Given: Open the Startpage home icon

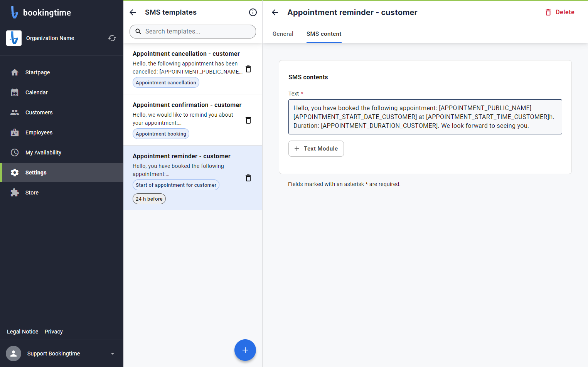Looking at the screenshot, I should point(15,72).
